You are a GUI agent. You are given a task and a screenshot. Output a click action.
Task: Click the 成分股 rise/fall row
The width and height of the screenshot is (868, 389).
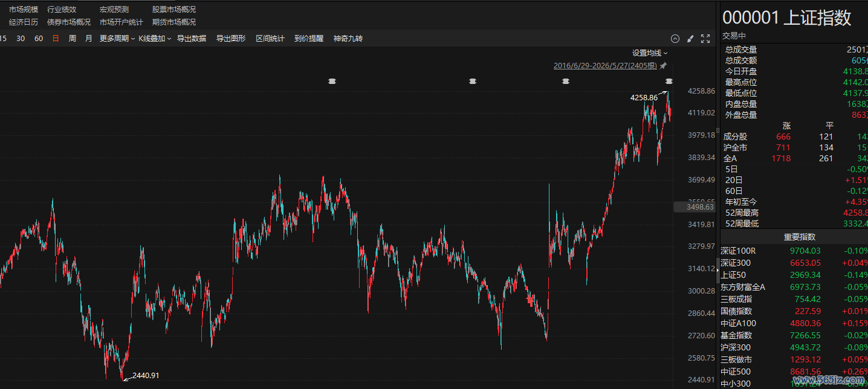point(795,137)
